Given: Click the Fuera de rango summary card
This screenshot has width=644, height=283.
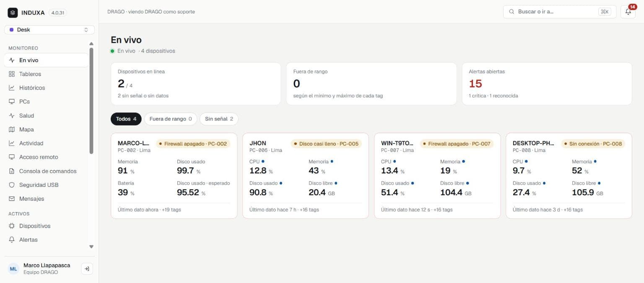Looking at the screenshot, I should click(x=371, y=84).
